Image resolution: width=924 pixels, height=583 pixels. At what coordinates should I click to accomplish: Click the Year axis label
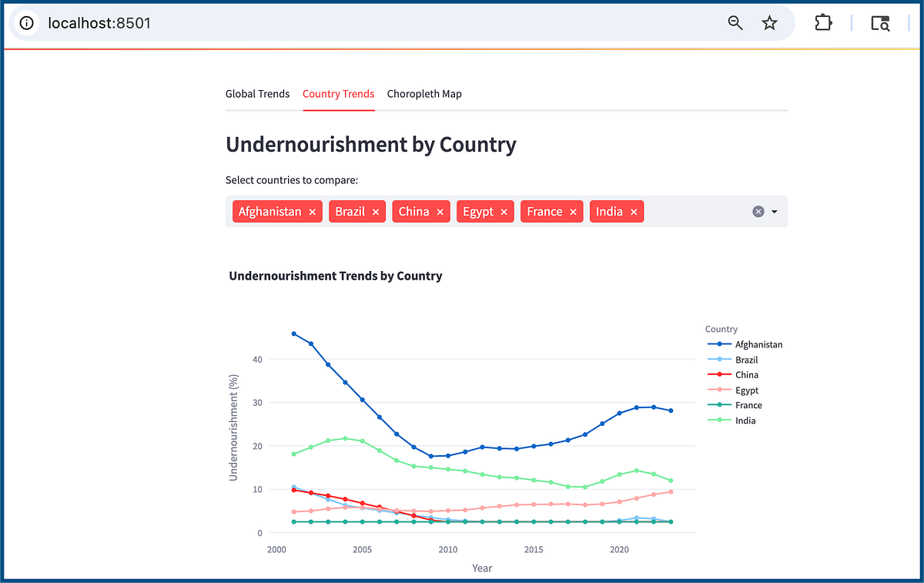point(482,568)
